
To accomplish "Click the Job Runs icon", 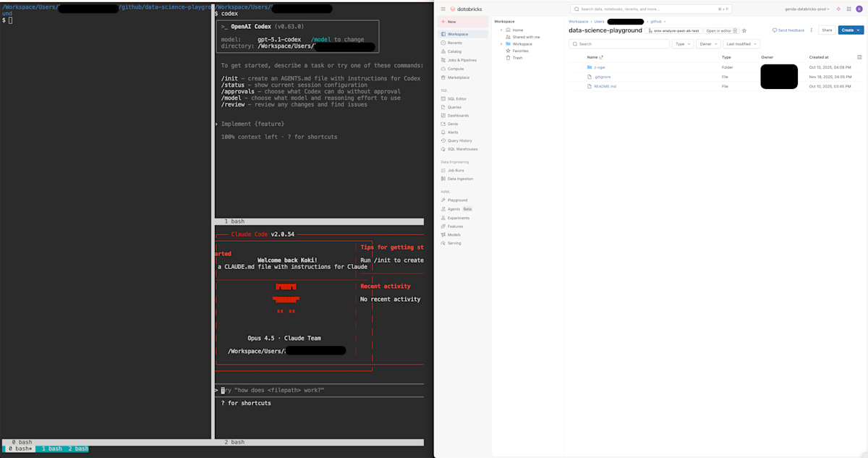I will click(443, 170).
